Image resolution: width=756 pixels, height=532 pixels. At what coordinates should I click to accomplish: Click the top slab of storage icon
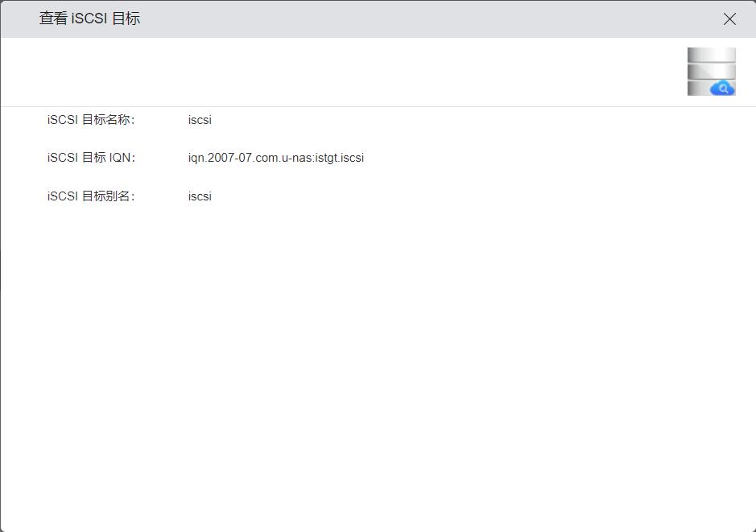click(711, 55)
